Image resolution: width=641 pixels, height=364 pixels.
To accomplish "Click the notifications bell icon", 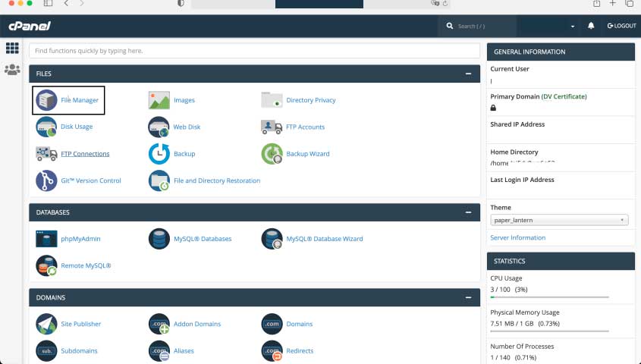I will (x=591, y=26).
